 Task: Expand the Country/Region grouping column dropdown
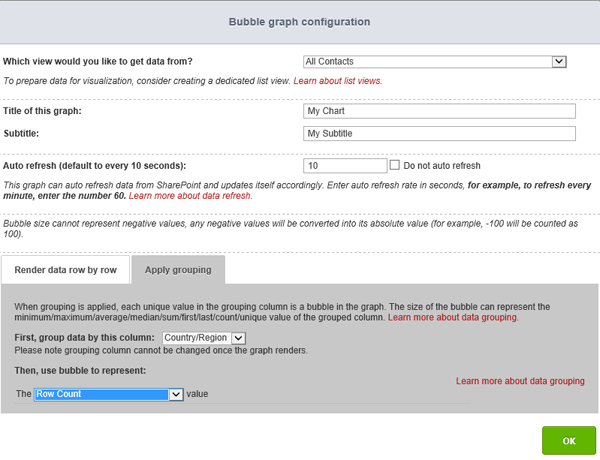point(203,338)
